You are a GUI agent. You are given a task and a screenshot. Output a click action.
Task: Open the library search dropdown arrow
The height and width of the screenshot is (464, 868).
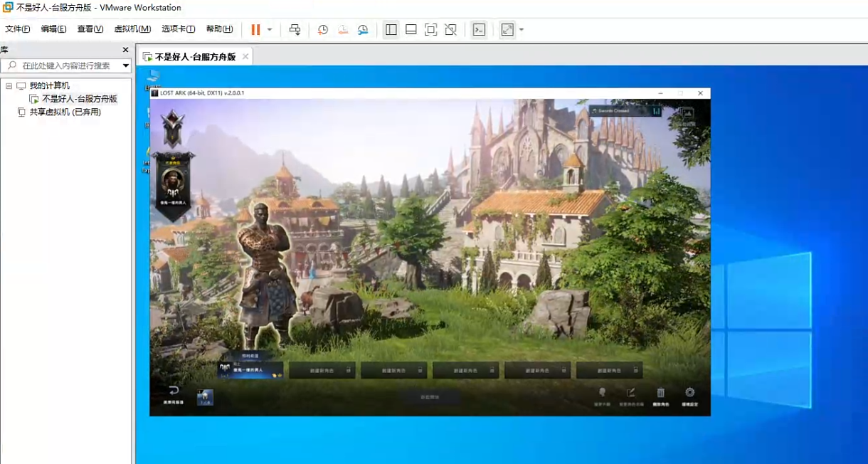[126, 65]
